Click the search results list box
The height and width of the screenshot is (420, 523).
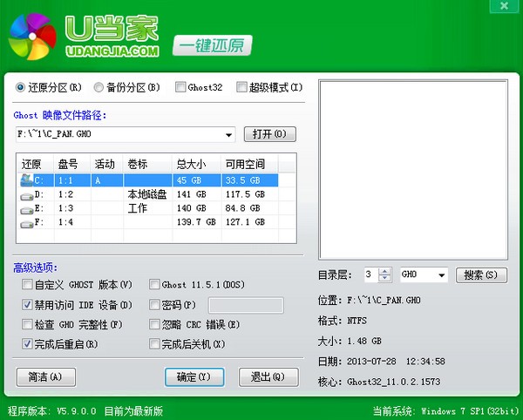coord(413,170)
